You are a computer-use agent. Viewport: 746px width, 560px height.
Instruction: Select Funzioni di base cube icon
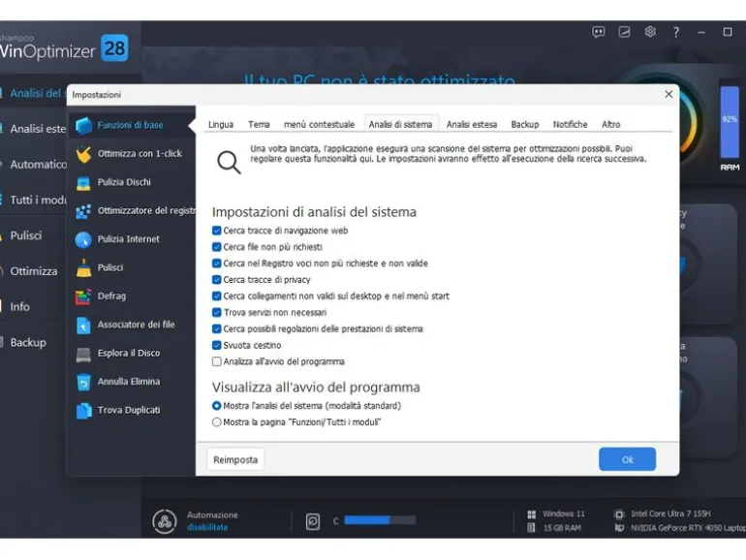point(83,126)
